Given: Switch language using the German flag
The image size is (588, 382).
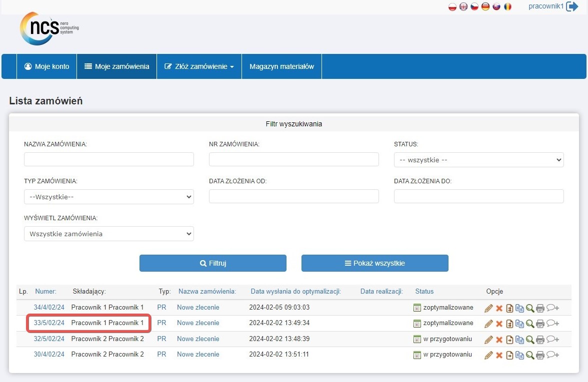Looking at the screenshot, I should 485,7.
